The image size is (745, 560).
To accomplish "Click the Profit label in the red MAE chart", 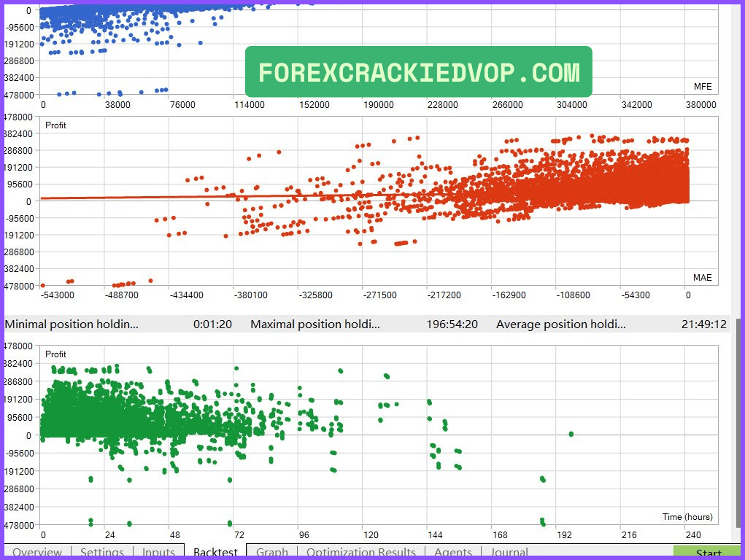I will tap(55, 125).
